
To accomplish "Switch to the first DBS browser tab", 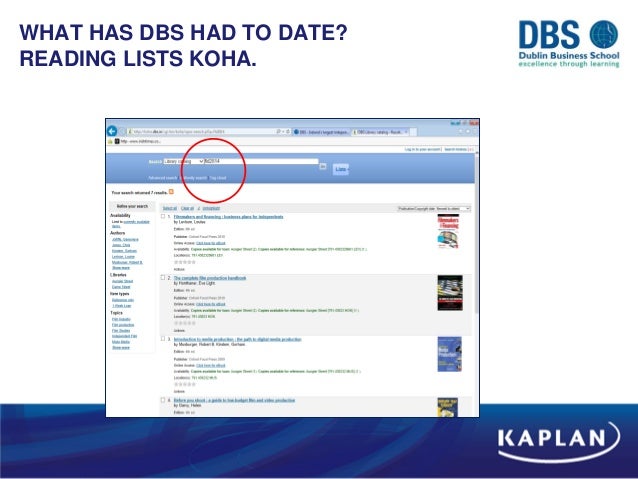I will [321, 132].
